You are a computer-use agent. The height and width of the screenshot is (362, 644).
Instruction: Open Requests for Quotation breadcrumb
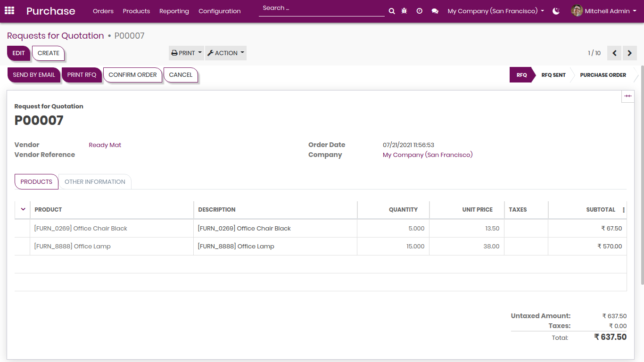point(55,36)
